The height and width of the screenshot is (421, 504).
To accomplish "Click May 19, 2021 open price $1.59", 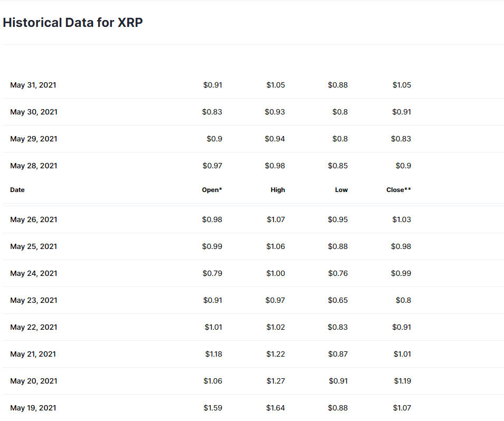I will click(213, 408).
